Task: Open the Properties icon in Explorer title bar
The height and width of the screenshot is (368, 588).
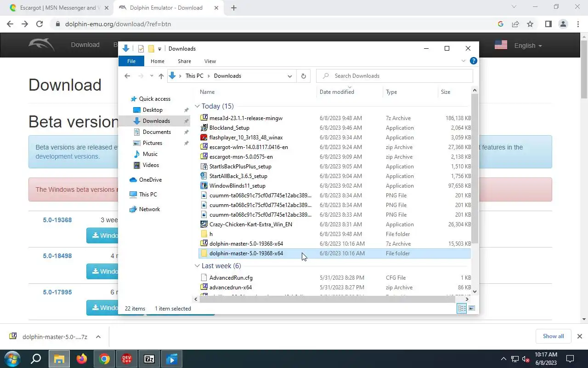Action: point(141,49)
